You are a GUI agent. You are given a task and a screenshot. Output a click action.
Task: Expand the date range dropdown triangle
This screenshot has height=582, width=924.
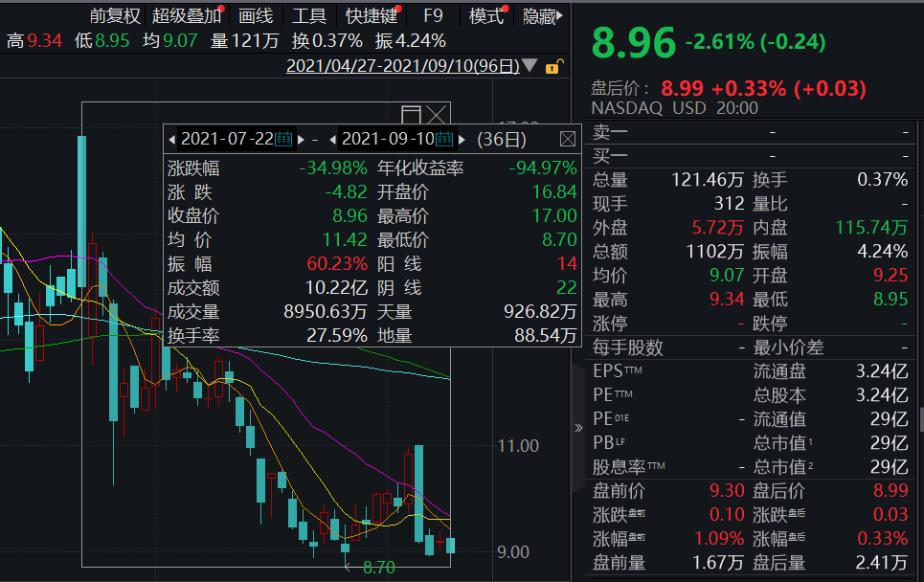(x=530, y=67)
